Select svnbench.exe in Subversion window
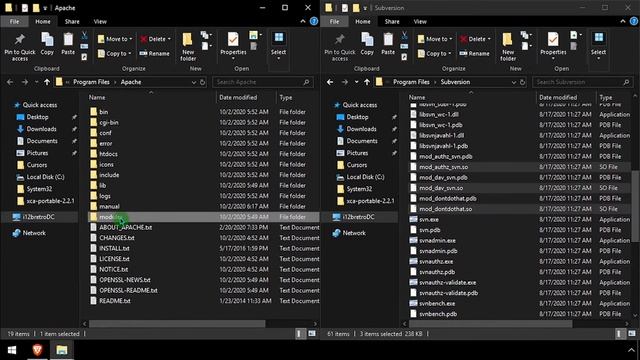Image resolution: width=640 pixels, height=360 pixels. (x=437, y=304)
